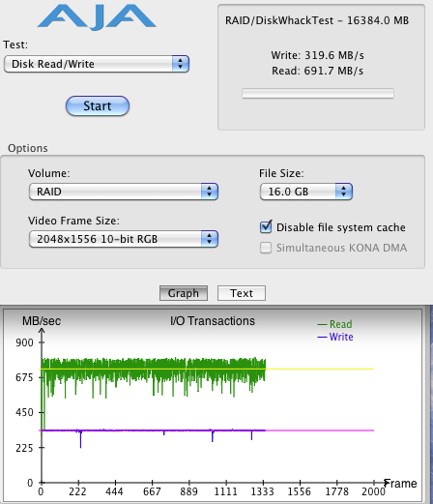Open the Video Frame Size dropdown
This screenshot has height=504, width=433.
pos(124,239)
